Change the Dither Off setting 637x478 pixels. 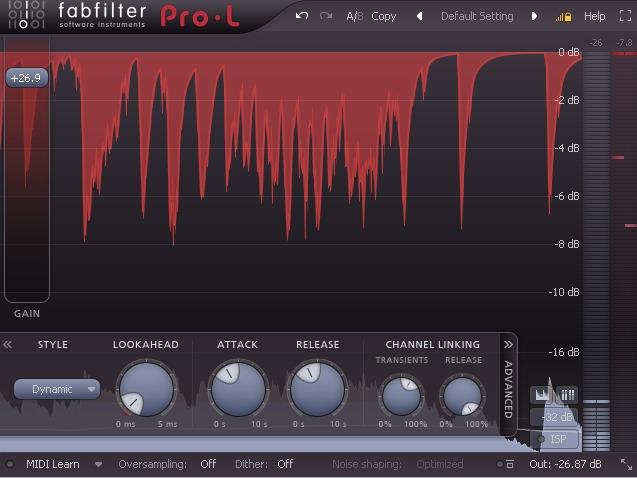(285, 464)
